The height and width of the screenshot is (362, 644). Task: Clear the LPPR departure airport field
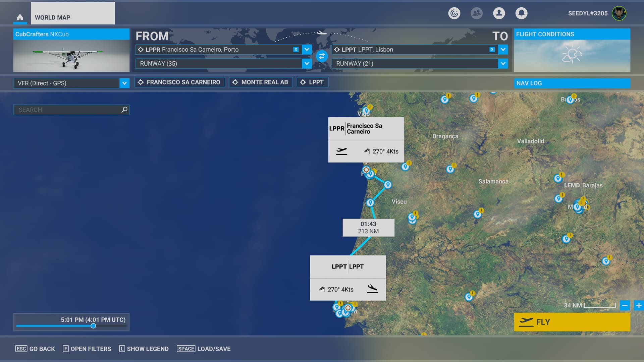(296, 49)
